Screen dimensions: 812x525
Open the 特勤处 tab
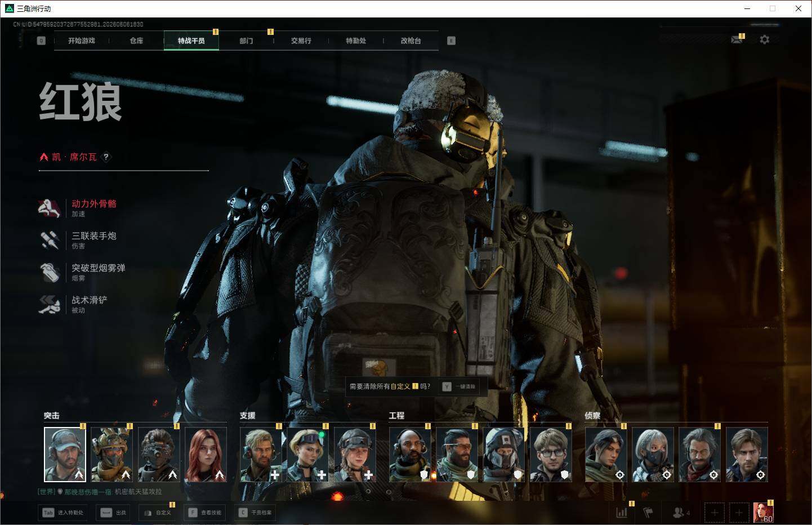(356, 41)
